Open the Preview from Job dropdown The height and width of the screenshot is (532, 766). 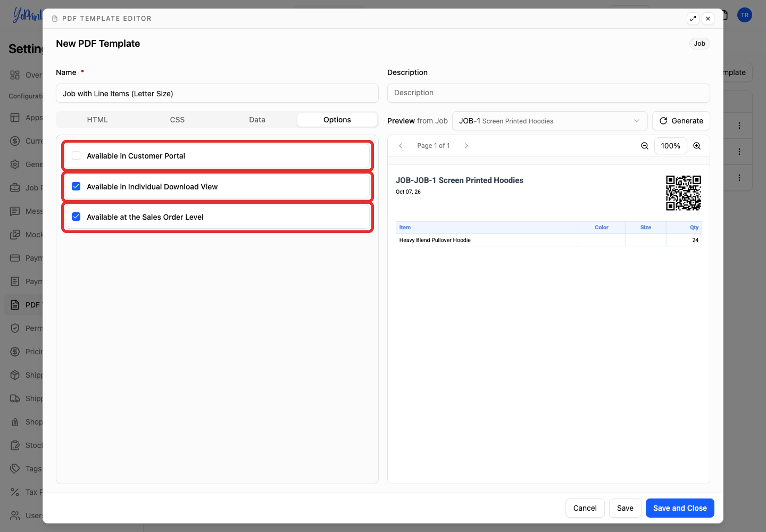coord(549,121)
